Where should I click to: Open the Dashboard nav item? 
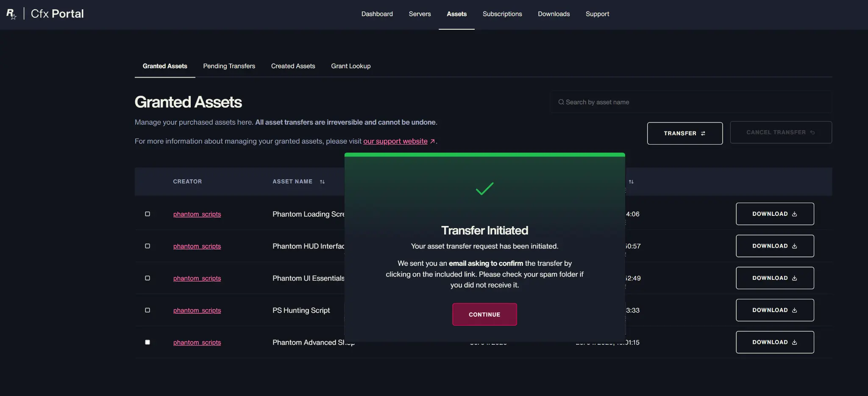377,14
